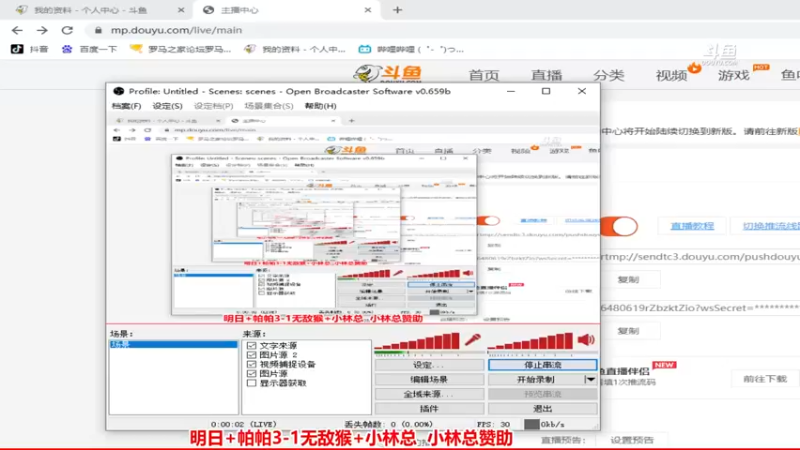
Task: View site info lock icon
Action: (x=98, y=31)
